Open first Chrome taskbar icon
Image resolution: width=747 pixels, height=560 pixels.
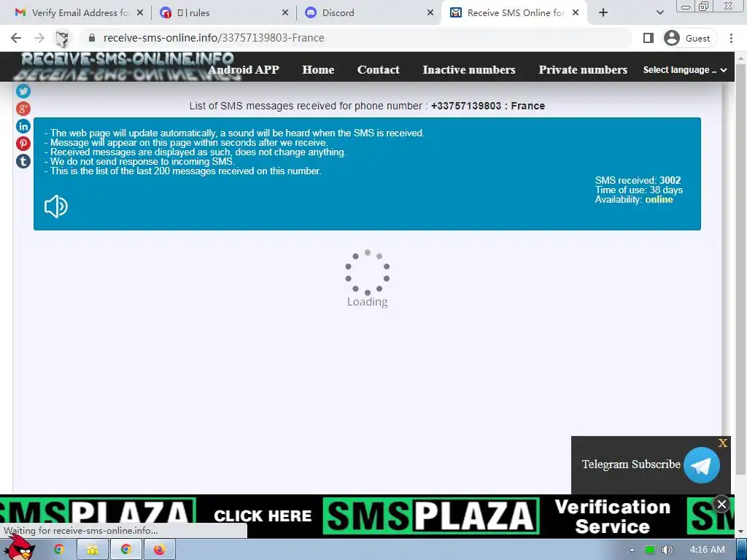59,550
